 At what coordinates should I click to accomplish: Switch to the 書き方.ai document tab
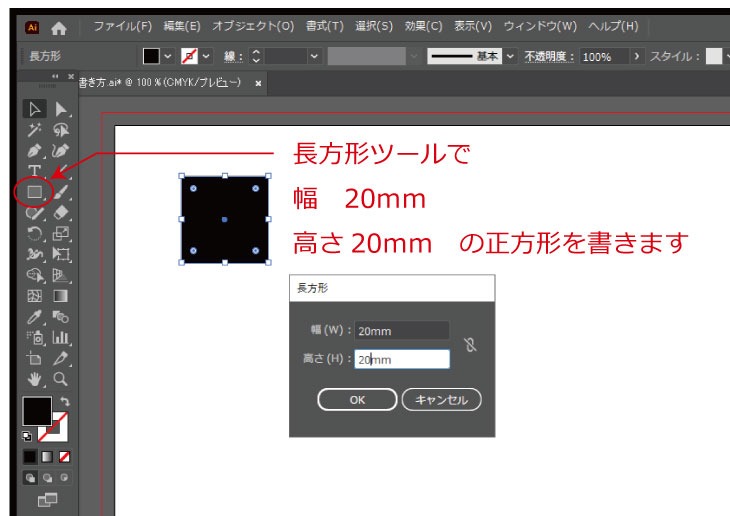click(x=160, y=82)
